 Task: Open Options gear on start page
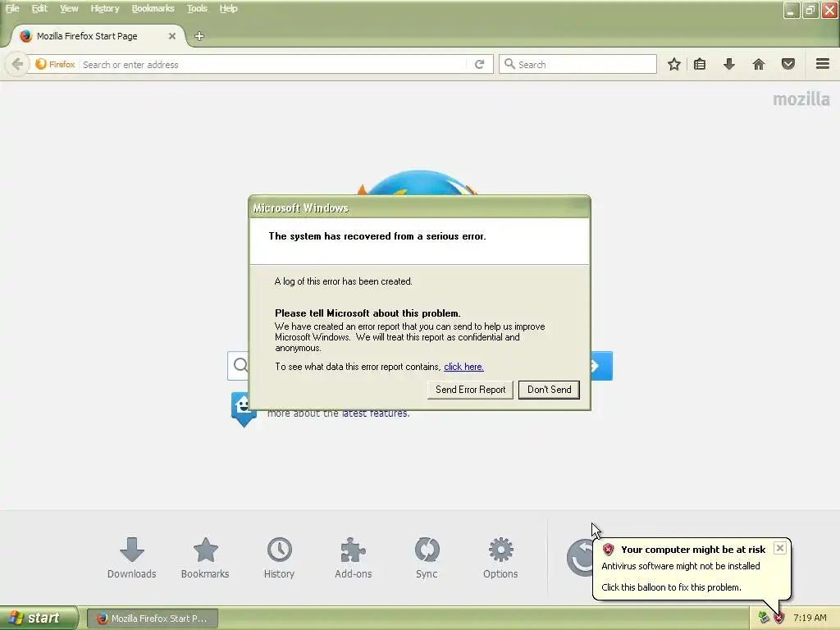(x=500, y=558)
